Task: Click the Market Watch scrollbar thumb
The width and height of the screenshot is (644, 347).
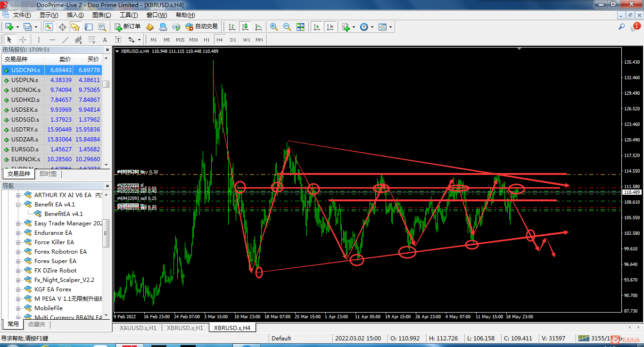Action: coord(106,84)
